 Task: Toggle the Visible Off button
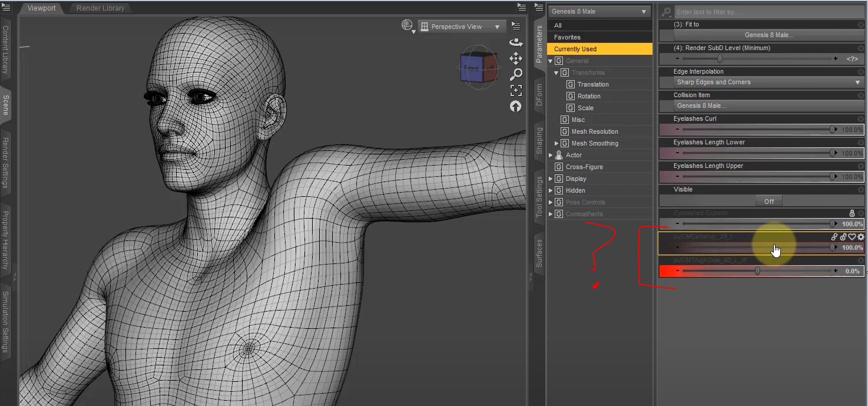(x=769, y=201)
